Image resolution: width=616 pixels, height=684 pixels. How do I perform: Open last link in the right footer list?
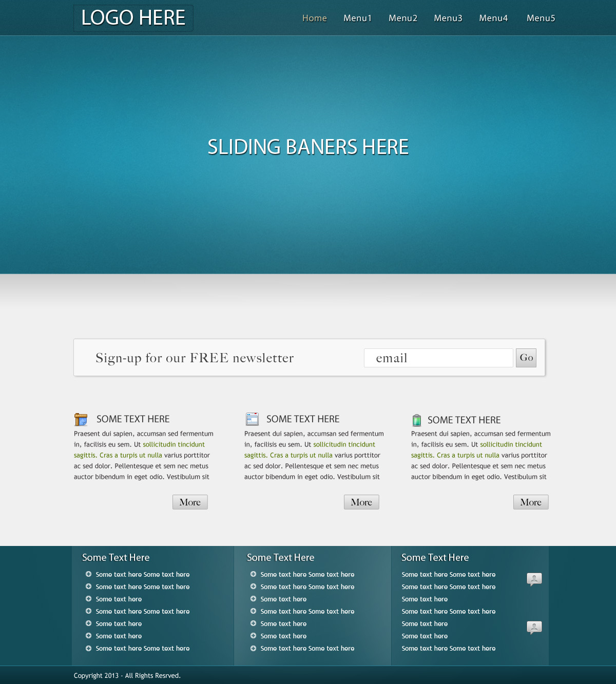pyautogui.click(x=449, y=649)
